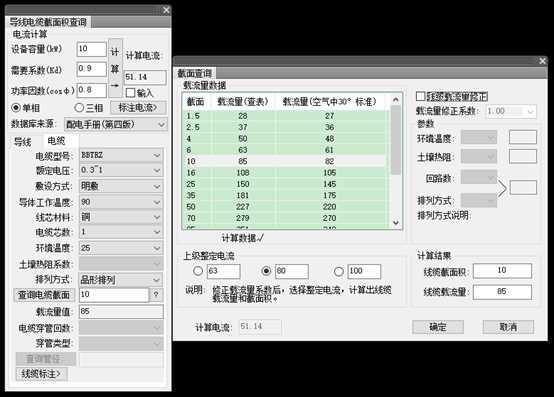Open the 导体工作温度 dropdown
Screen dimensions: 554x397
tap(121, 202)
